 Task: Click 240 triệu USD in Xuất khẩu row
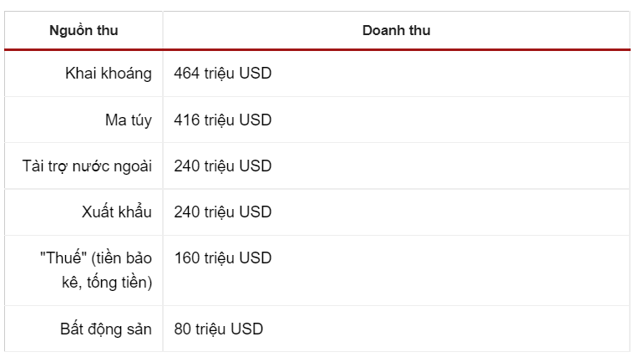[223, 212]
